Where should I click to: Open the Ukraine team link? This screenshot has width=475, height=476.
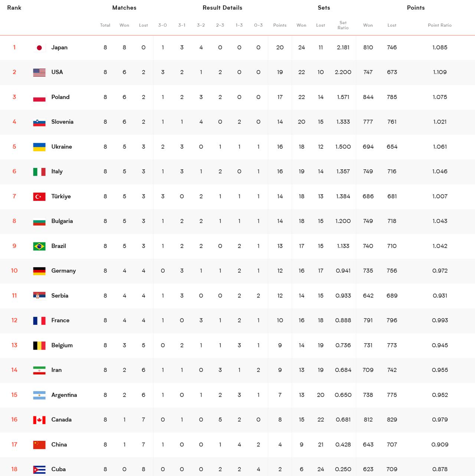62,147
